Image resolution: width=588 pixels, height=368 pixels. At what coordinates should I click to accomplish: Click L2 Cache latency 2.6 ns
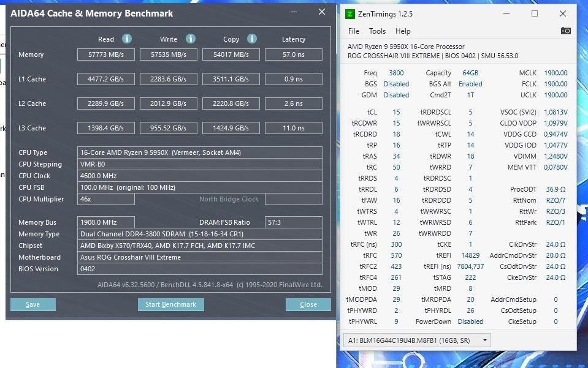pos(294,103)
